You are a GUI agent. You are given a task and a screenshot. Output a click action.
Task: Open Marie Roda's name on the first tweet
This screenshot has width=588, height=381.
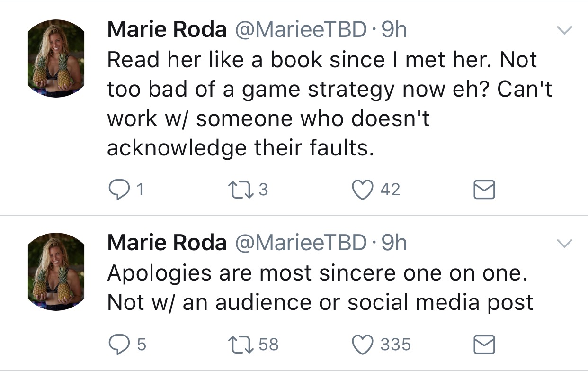coord(167,30)
